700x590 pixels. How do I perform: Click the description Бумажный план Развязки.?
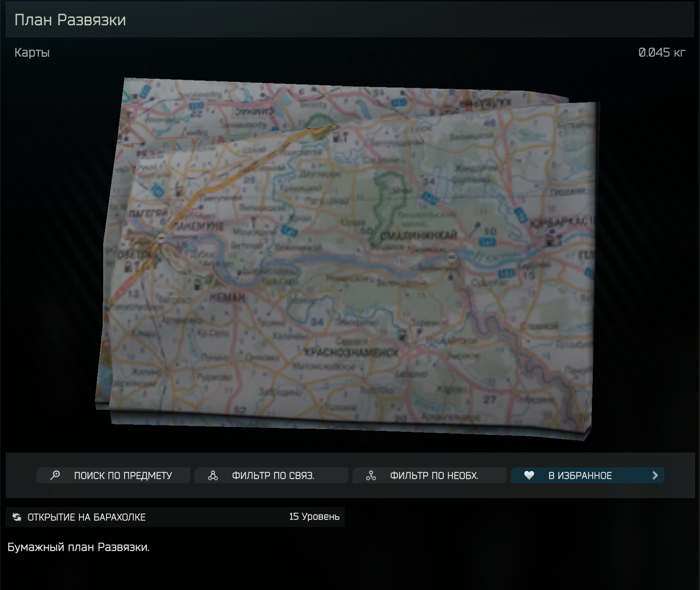click(x=79, y=547)
